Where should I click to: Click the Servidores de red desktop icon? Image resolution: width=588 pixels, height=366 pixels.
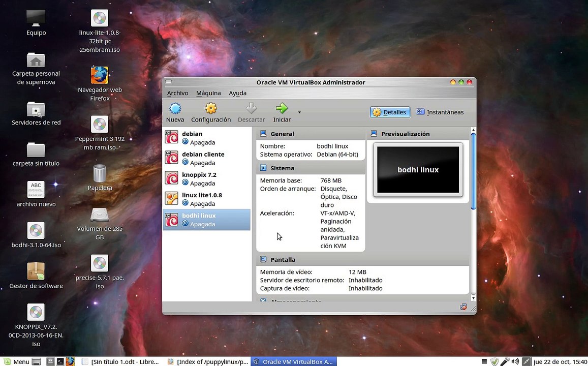click(36, 109)
